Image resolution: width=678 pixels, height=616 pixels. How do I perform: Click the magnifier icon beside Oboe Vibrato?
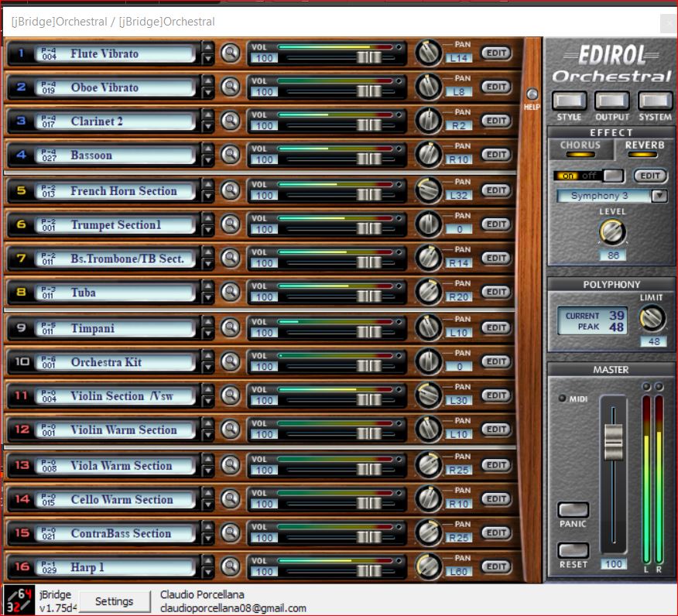231,87
